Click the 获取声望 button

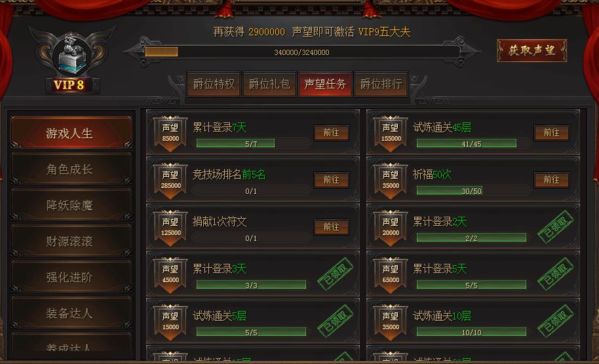click(531, 50)
